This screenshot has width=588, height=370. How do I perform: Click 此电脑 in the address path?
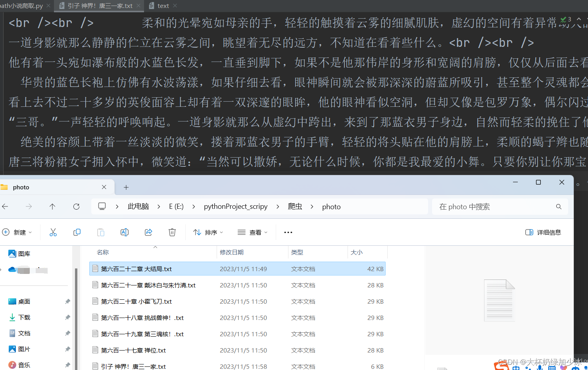pos(138,206)
